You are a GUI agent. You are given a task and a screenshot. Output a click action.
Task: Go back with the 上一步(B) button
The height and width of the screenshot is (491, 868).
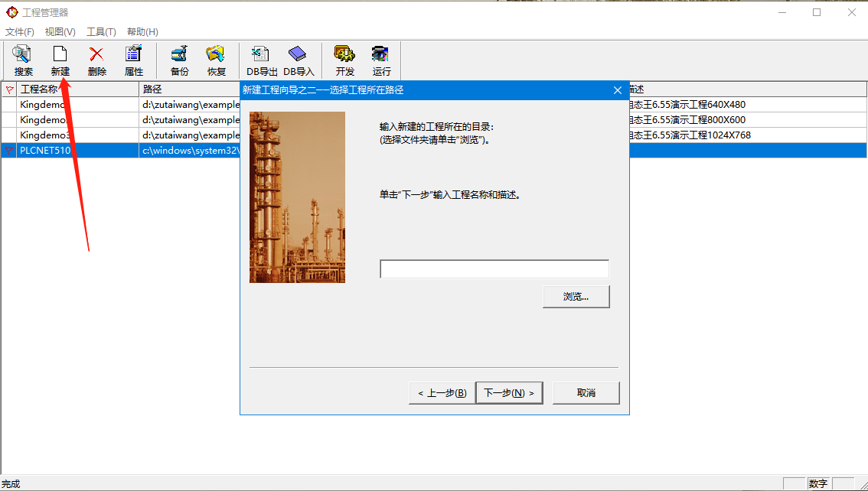tap(442, 393)
